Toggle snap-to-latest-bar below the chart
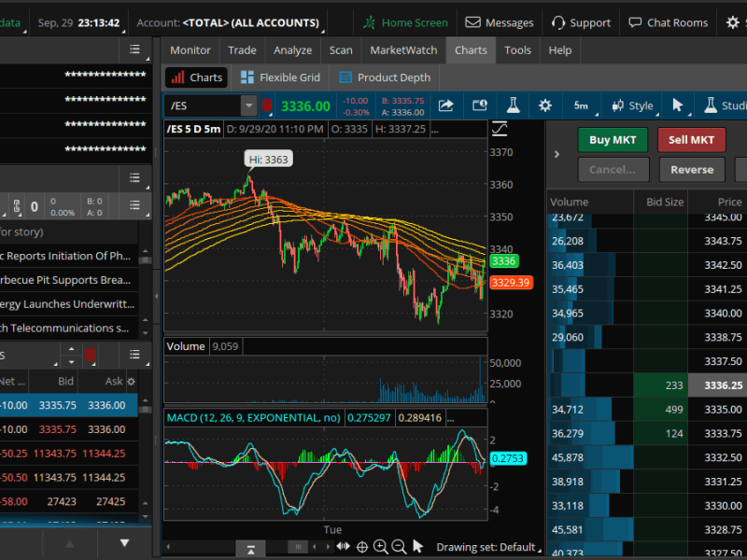 (x=250, y=547)
